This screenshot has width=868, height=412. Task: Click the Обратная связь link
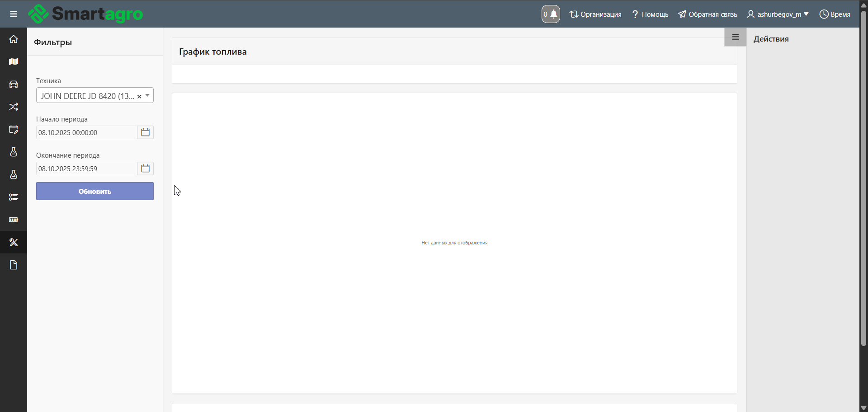(708, 14)
